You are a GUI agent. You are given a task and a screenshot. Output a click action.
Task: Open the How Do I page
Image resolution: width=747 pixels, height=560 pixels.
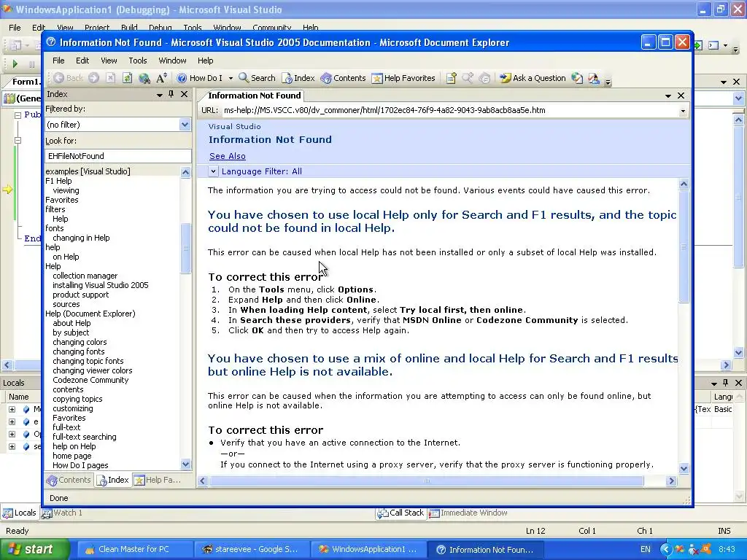[x=199, y=78]
